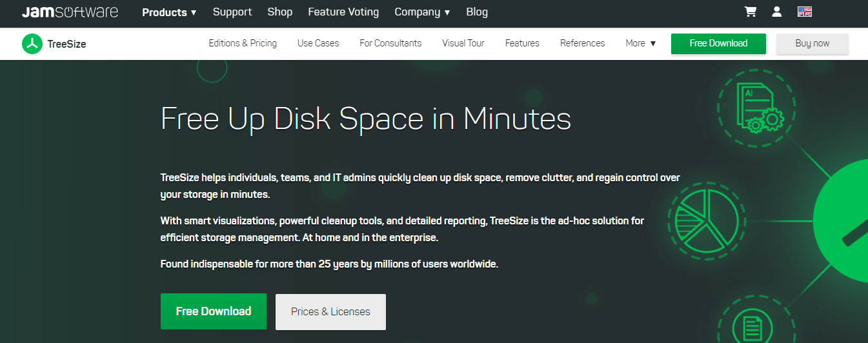Switch language via the UK flag icon
The image size is (868, 343).
(x=805, y=12)
